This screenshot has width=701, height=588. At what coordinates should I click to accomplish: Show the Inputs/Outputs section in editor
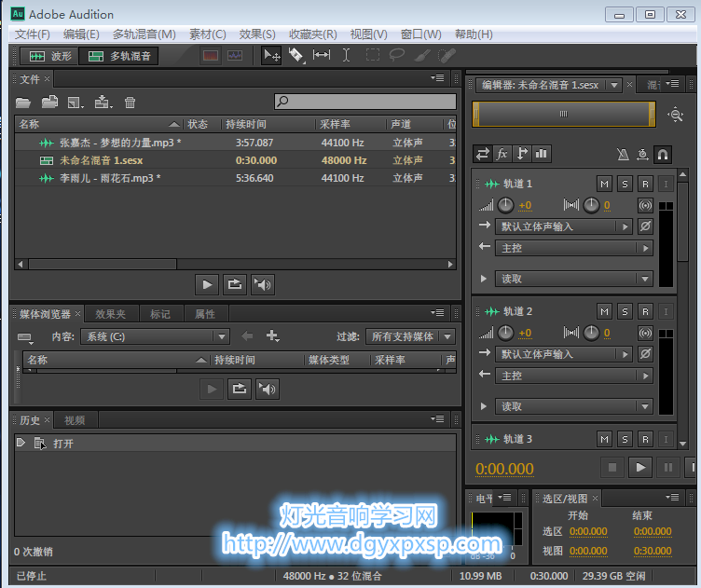[482, 154]
